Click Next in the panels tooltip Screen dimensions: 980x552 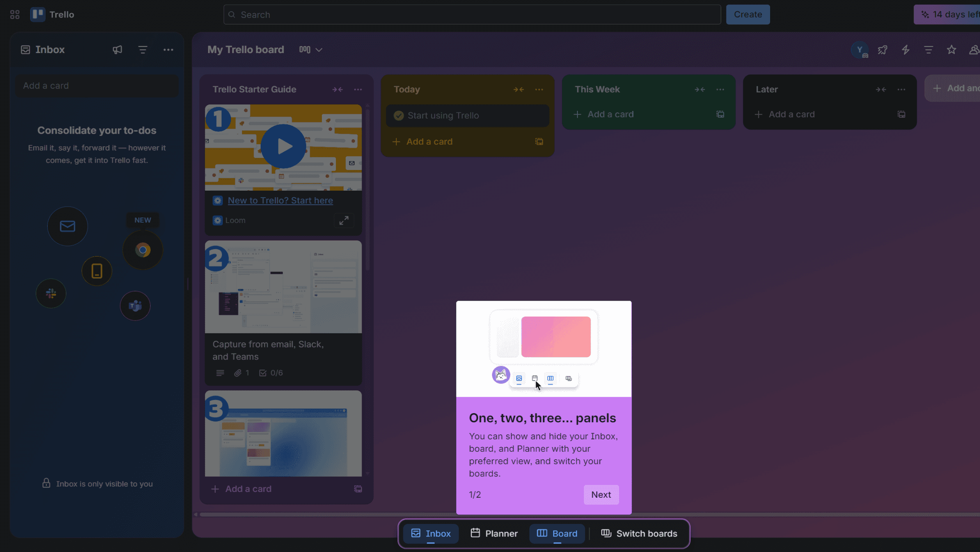tap(601, 495)
